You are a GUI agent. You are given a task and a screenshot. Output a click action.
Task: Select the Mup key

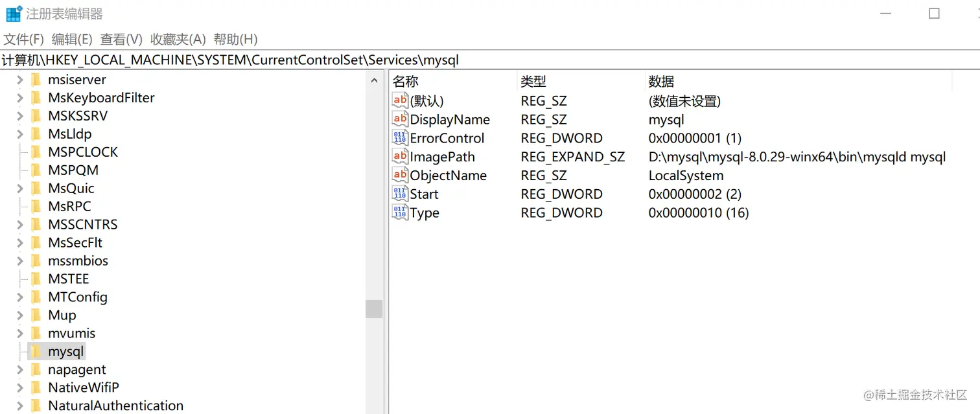[62, 316]
